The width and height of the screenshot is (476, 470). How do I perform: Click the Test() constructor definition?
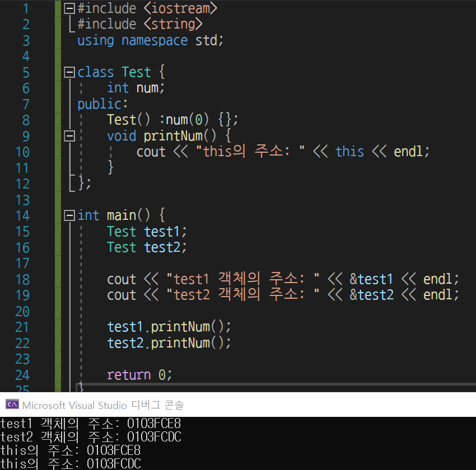coord(172,120)
